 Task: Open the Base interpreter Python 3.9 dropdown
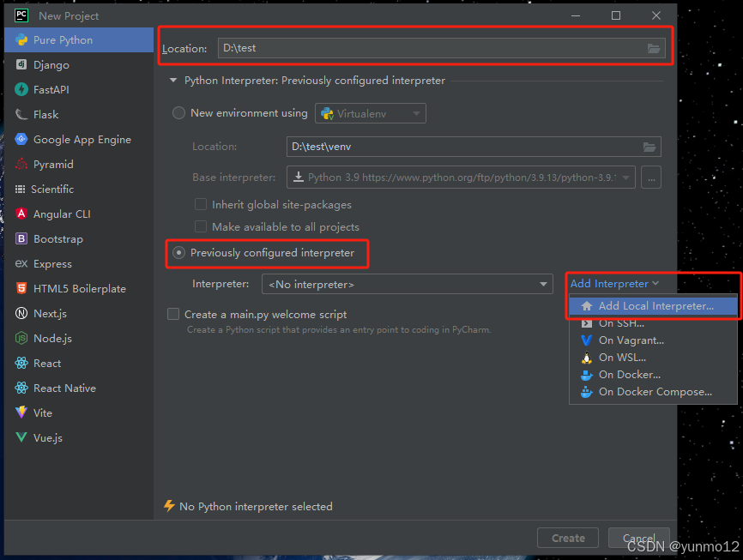[461, 178]
